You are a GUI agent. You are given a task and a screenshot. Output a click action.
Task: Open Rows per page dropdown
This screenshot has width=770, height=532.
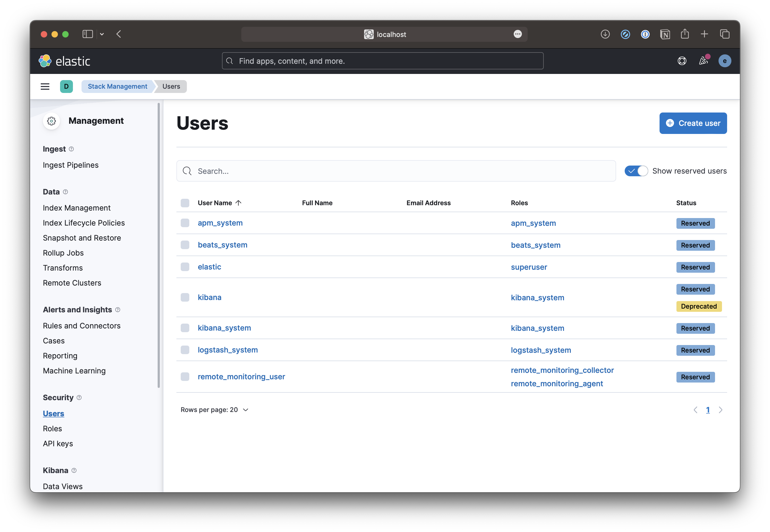[x=214, y=410]
